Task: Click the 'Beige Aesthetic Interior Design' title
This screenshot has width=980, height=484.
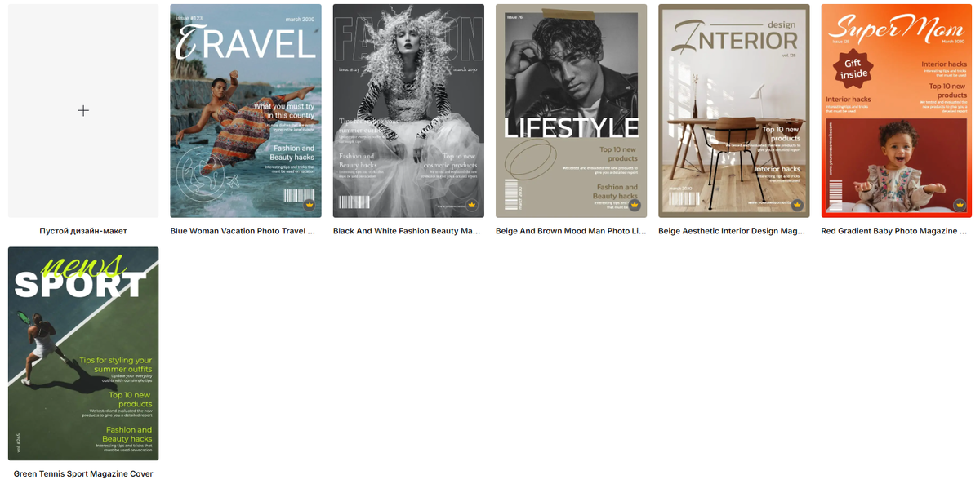Action: point(732,231)
